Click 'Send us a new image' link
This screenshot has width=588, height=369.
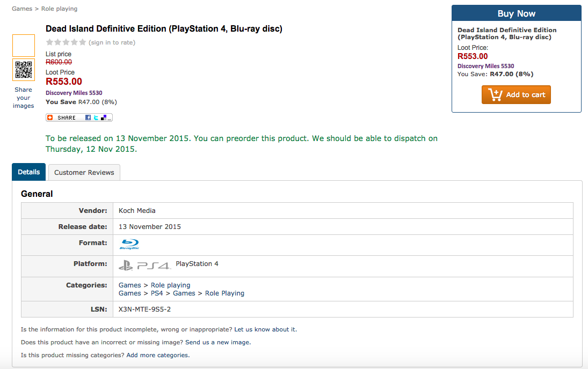point(217,342)
